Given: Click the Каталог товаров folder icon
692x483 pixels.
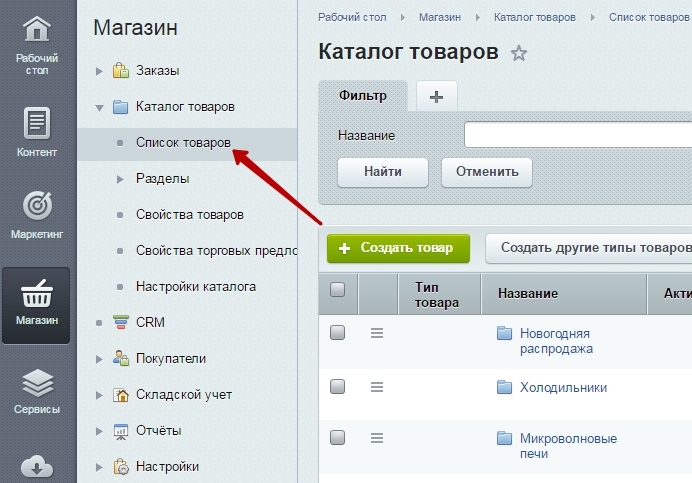Looking at the screenshot, I should tap(120, 107).
